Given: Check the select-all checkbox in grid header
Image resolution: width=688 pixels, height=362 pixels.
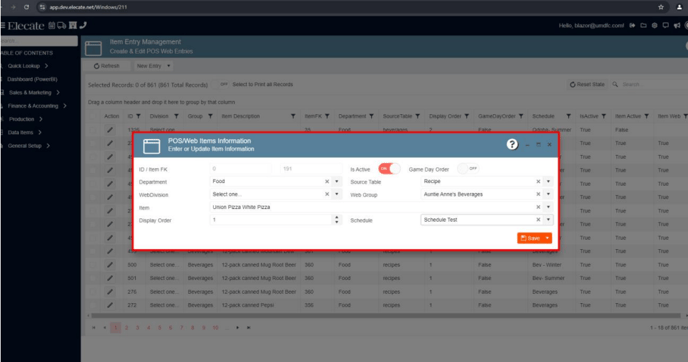Looking at the screenshot, I should click(92, 116).
